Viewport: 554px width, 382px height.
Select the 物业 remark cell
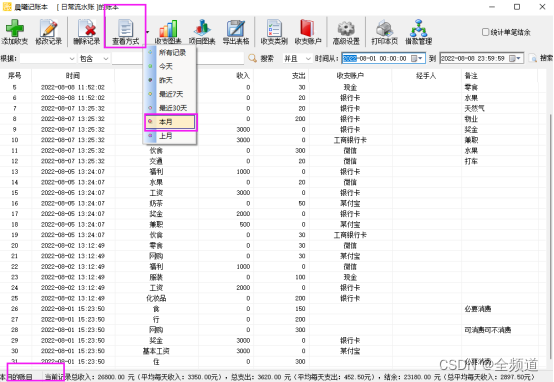471,119
